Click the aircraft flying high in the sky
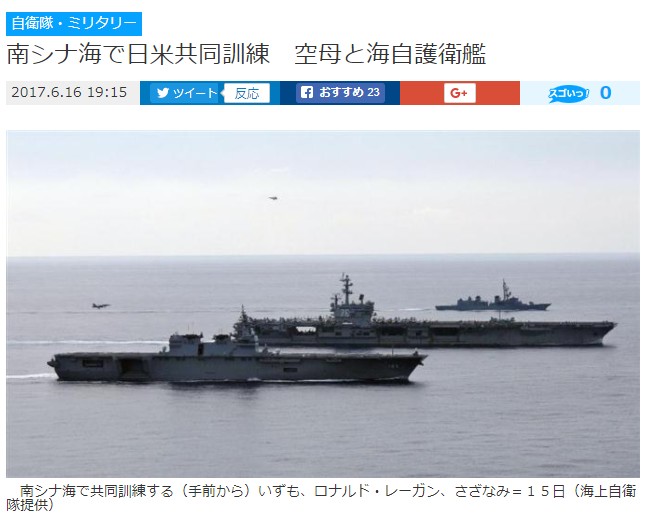This screenshot has height=525, width=652. click(x=273, y=198)
